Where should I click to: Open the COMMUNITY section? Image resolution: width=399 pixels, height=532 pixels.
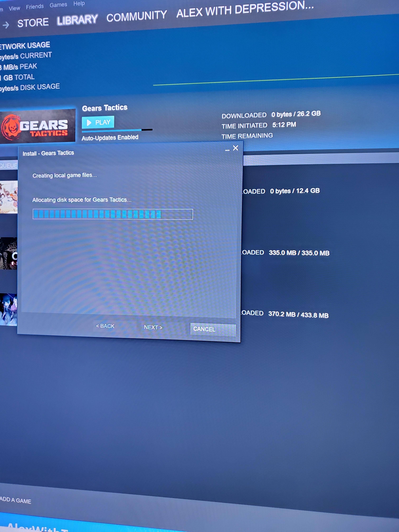(x=136, y=16)
